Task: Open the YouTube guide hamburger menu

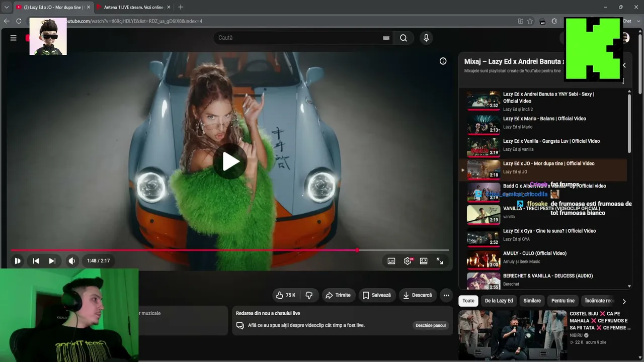Action: click(x=14, y=38)
